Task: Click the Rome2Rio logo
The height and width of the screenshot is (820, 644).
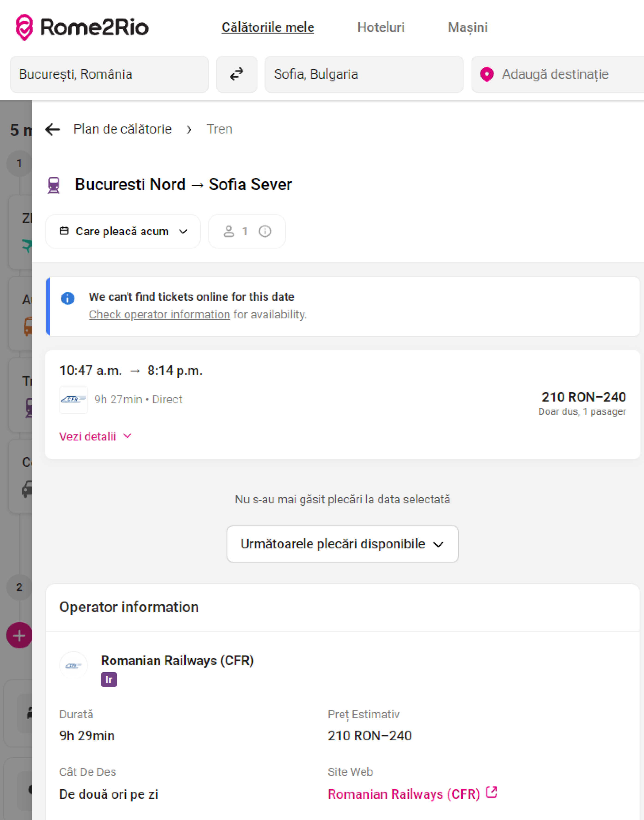Action: pos(82,27)
